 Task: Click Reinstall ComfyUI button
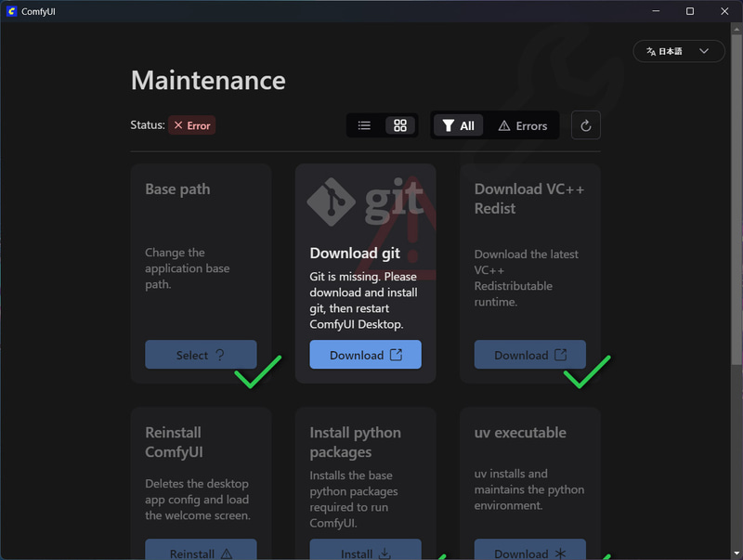point(201,550)
